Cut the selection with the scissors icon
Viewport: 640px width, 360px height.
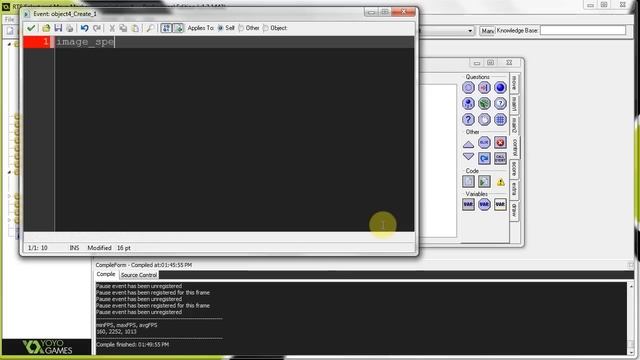click(111, 28)
